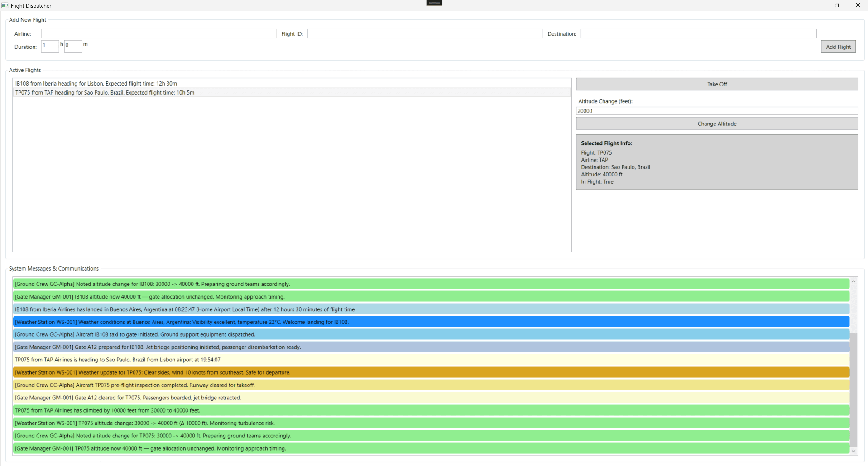Click the Airline input field
Viewport: 868px width, 466px height.
158,33
